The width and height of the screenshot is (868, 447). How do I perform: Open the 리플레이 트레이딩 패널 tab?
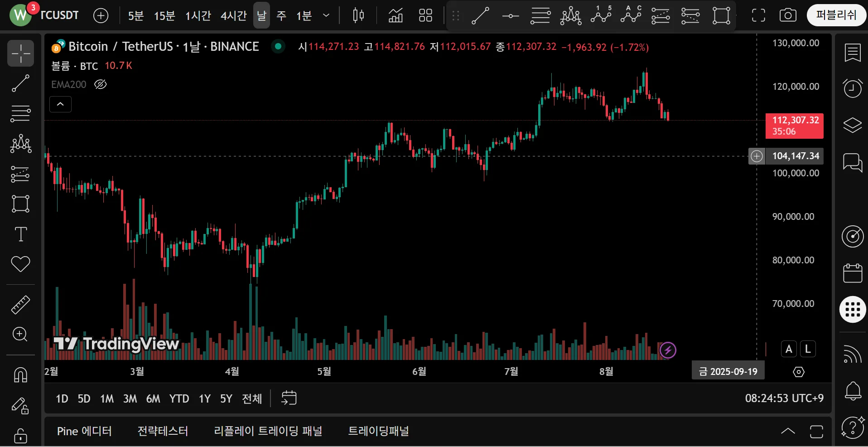(268, 431)
